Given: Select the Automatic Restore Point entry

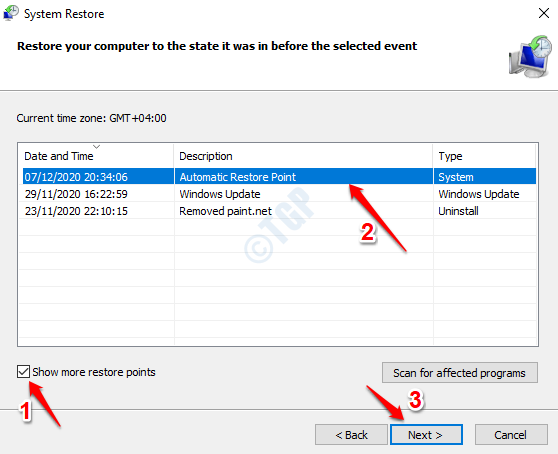Looking at the screenshot, I should [238, 177].
